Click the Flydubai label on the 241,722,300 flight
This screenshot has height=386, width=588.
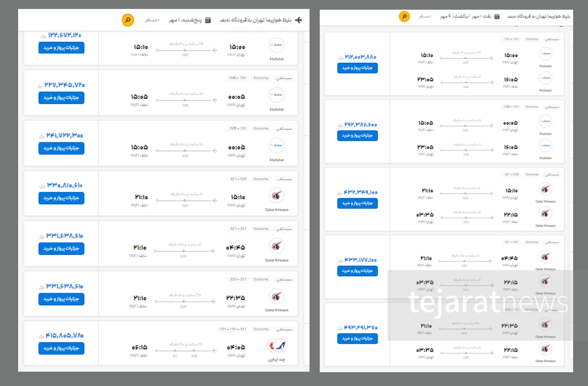click(x=277, y=160)
